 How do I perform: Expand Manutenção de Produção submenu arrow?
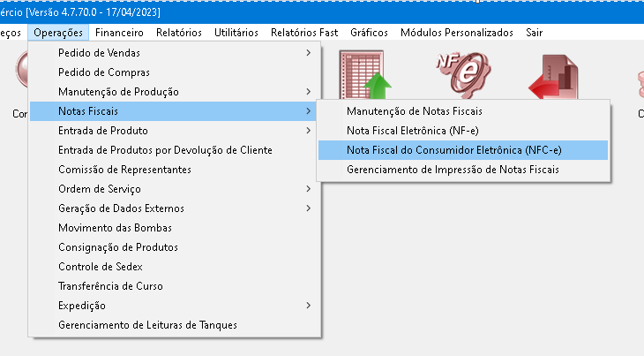(309, 92)
